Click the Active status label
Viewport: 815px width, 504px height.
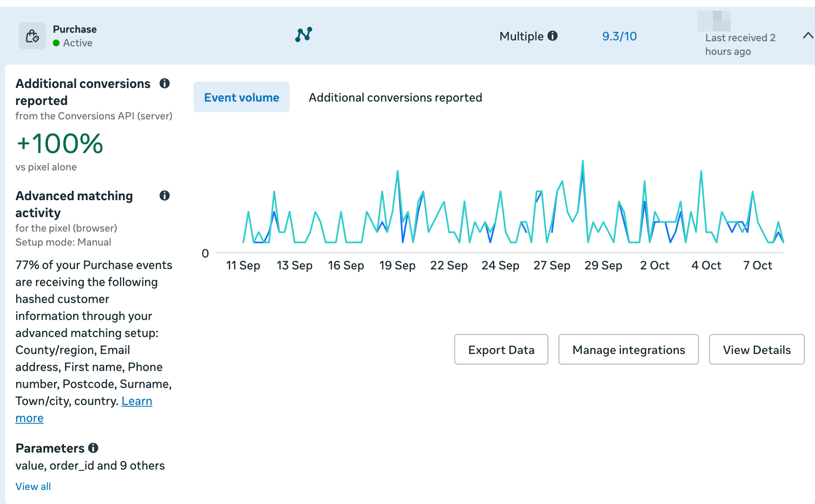[x=78, y=43]
